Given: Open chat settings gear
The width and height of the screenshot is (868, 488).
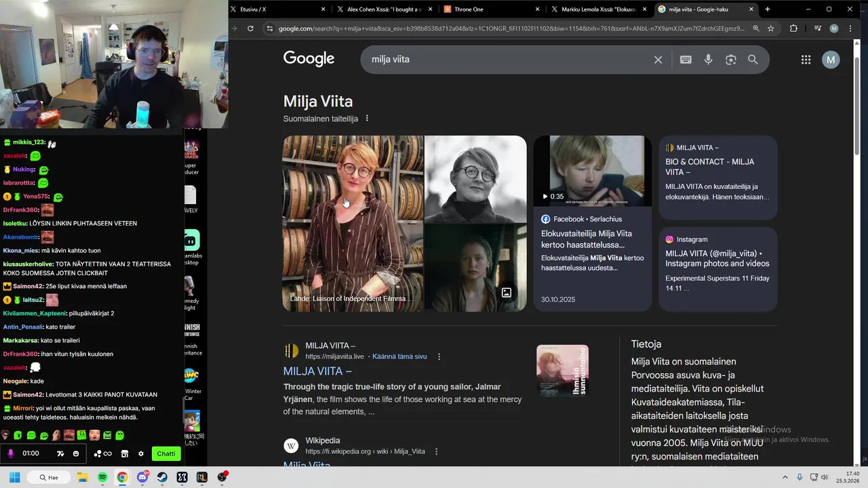Looking at the screenshot, I should click(141, 453).
